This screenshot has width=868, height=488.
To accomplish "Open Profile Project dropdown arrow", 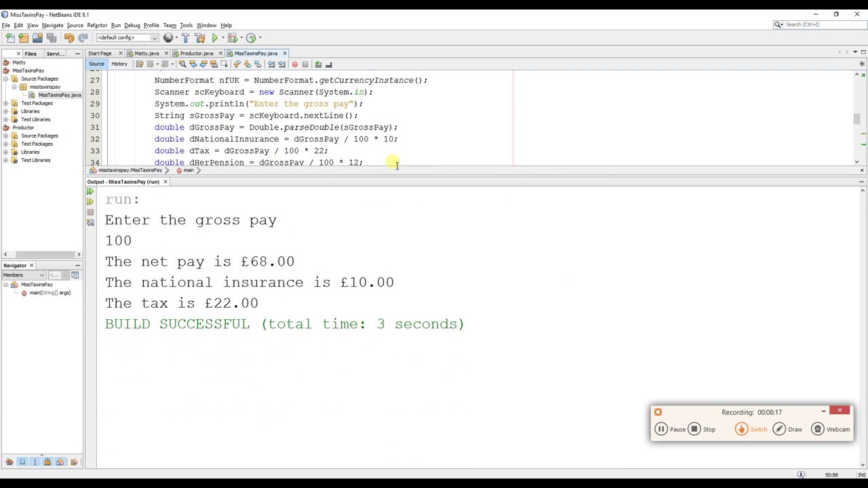I will pos(260,38).
